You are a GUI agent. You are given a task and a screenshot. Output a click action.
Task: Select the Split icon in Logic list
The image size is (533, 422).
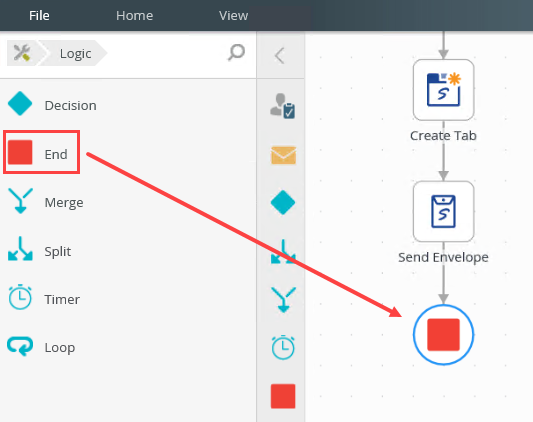20,249
